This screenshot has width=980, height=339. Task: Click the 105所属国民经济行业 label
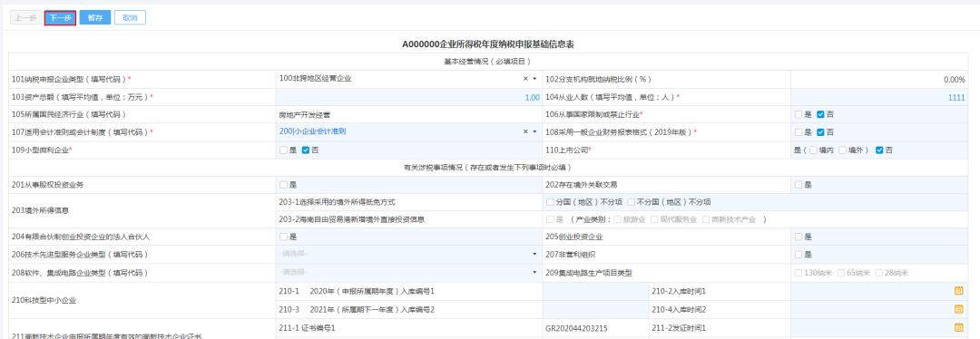coord(69,115)
